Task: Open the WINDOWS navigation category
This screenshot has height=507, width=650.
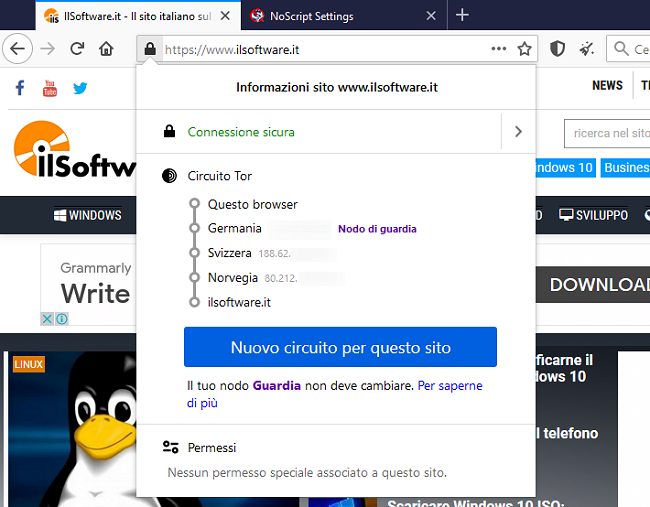Action: click(88, 215)
